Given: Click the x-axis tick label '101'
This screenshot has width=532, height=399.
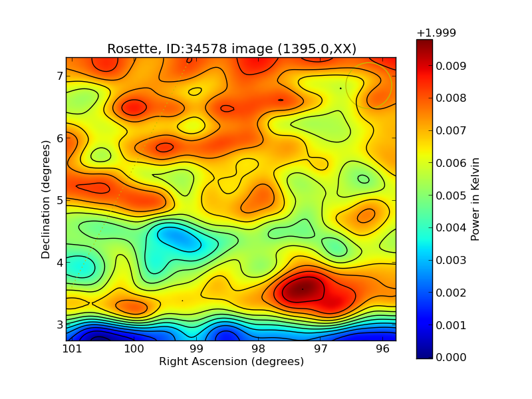Looking at the screenshot, I should 72,348.
